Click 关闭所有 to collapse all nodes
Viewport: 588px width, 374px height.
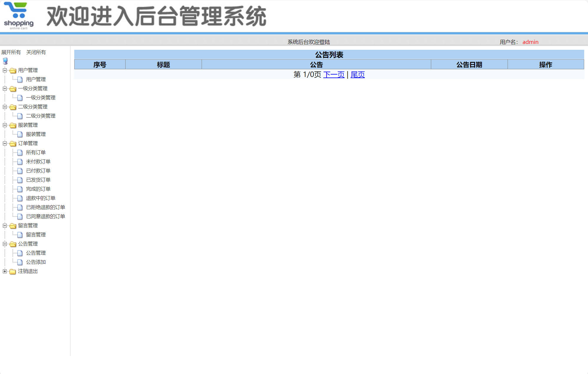pos(36,52)
